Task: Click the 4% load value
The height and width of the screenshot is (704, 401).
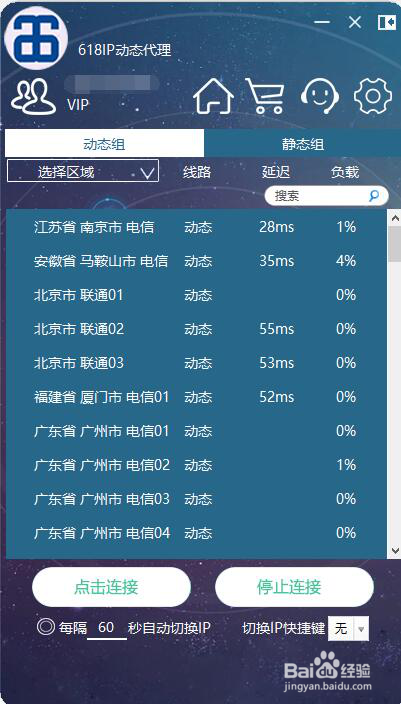Action: (x=346, y=261)
